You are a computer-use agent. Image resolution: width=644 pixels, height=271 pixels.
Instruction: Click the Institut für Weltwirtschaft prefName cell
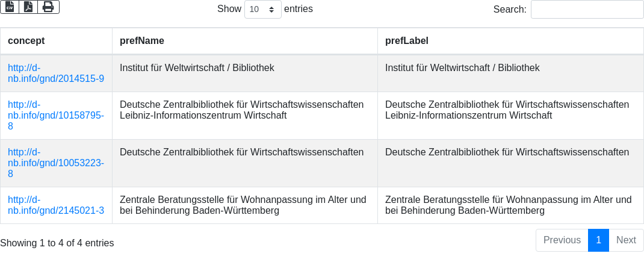point(197,68)
